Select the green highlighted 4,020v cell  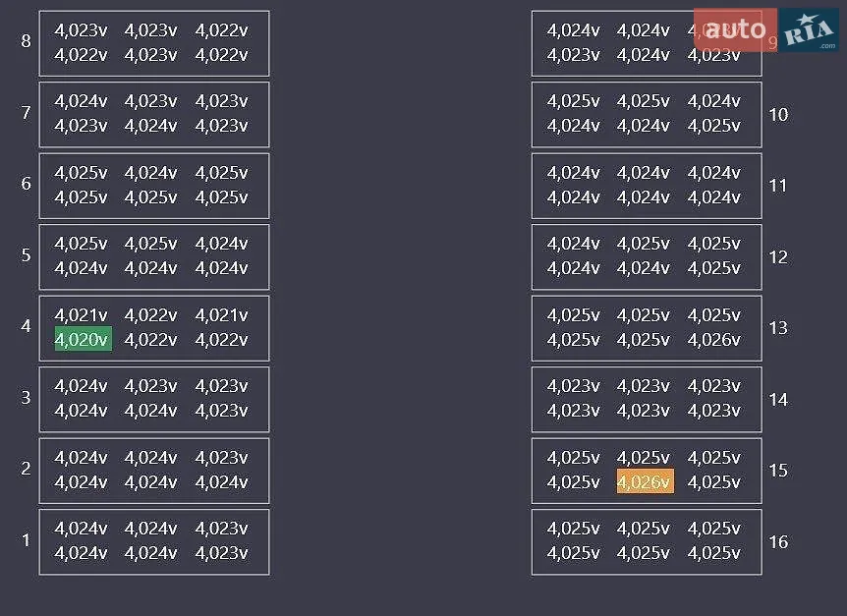point(84,339)
